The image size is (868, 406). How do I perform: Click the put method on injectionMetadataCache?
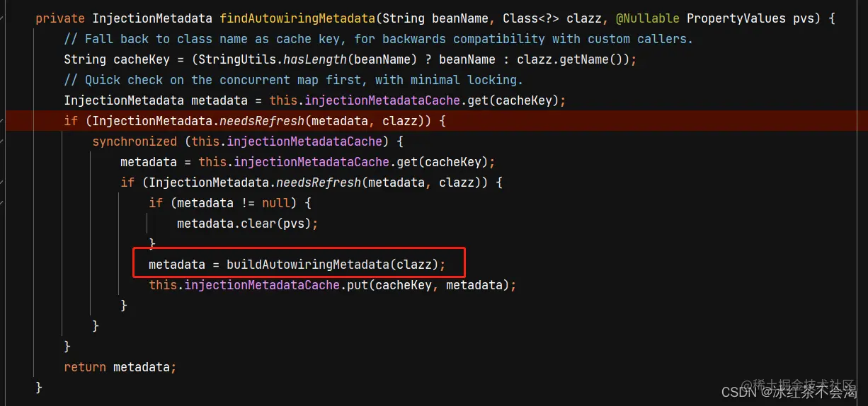point(358,285)
